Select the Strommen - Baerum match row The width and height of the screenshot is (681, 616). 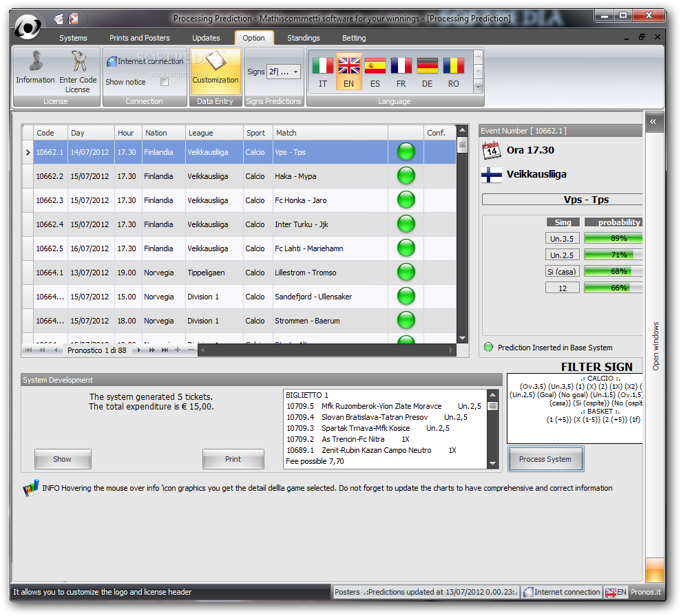(240, 321)
